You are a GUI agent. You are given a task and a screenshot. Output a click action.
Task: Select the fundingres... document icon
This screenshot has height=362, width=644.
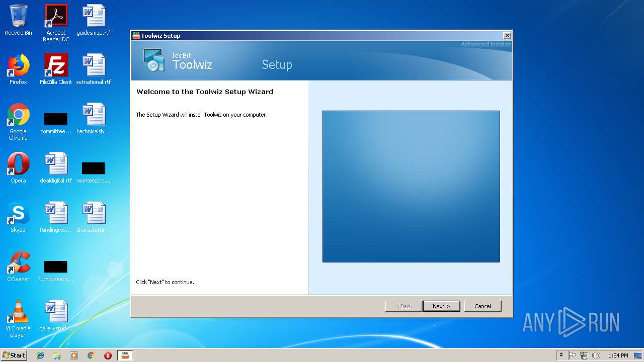(x=56, y=217)
